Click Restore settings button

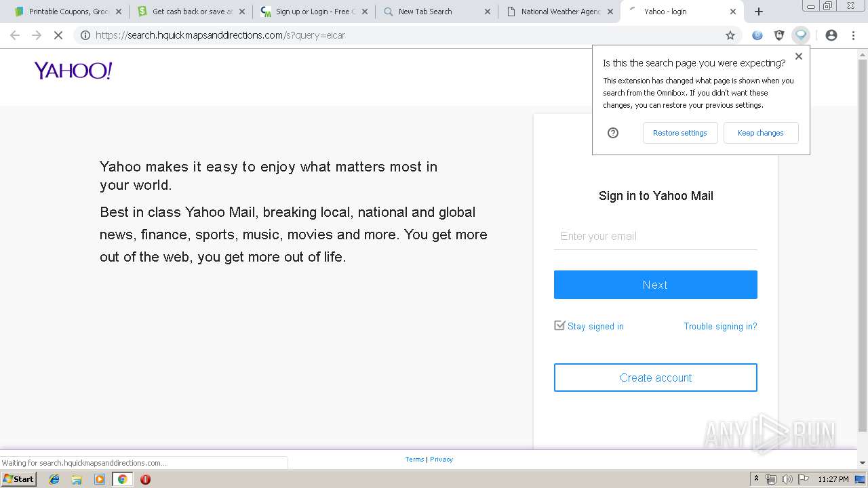pyautogui.click(x=679, y=133)
